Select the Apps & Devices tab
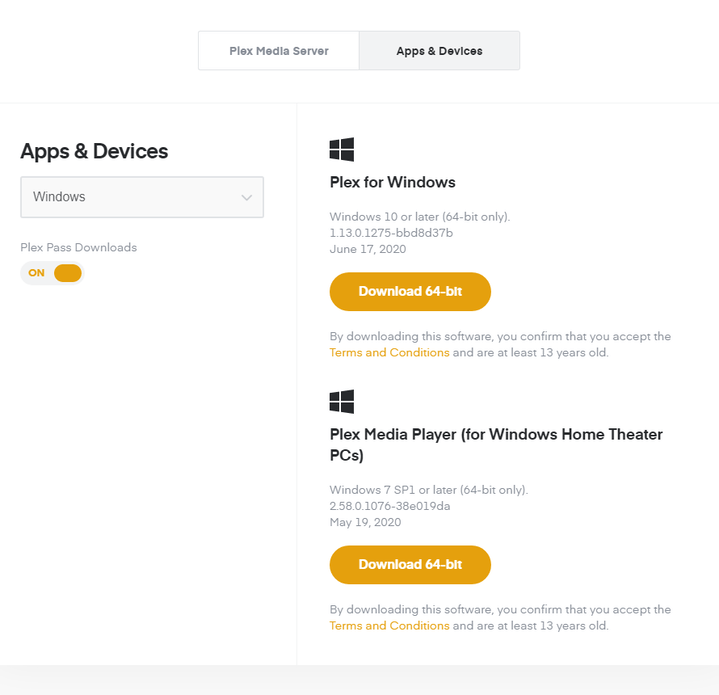The height and width of the screenshot is (695, 719). click(439, 51)
